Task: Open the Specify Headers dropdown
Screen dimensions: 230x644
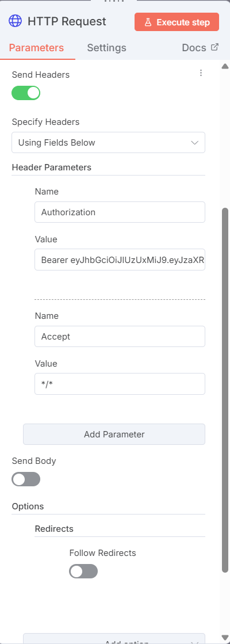Action: tap(108, 143)
